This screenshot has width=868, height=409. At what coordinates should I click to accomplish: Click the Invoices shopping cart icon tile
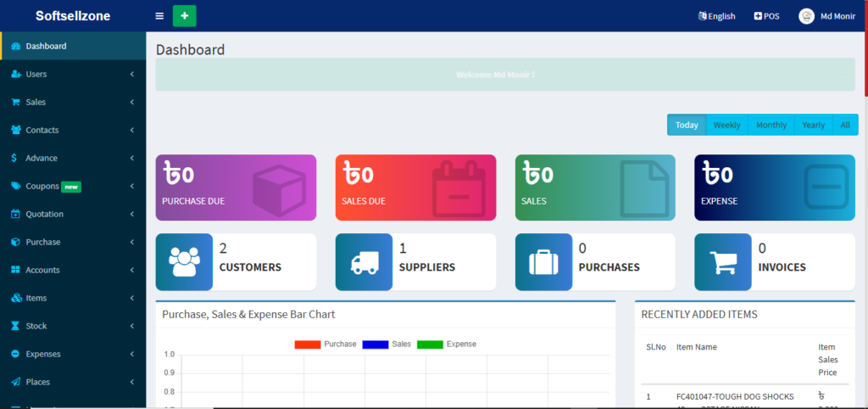coord(722,262)
